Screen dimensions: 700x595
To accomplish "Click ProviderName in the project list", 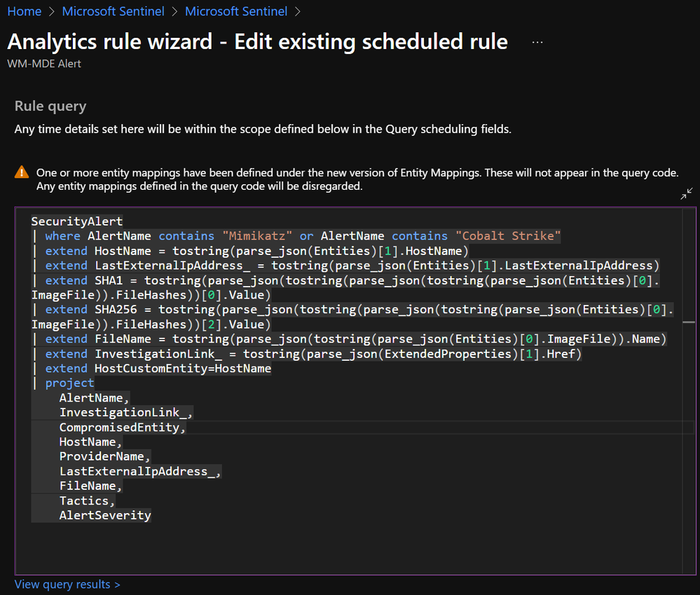I will tap(102, 457).
